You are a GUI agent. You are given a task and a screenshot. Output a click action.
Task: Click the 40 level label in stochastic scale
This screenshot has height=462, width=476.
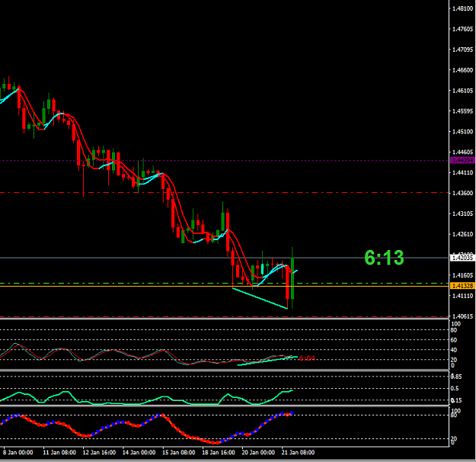pos(454,350)
